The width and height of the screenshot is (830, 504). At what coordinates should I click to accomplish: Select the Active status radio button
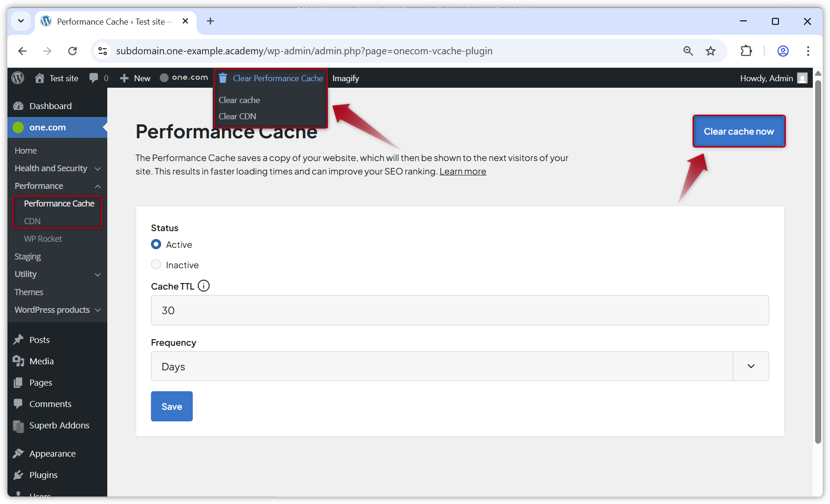(x=156, y=244)
